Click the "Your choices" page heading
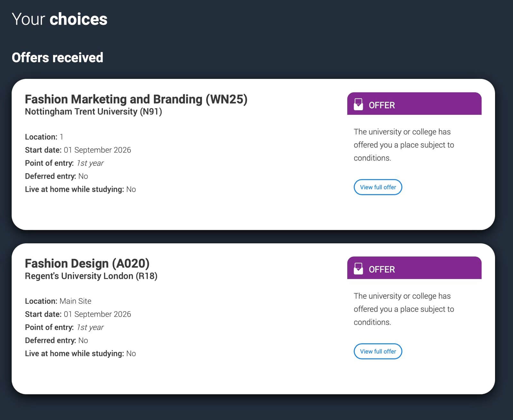The image size is (513, 420). tap(60, 19)
